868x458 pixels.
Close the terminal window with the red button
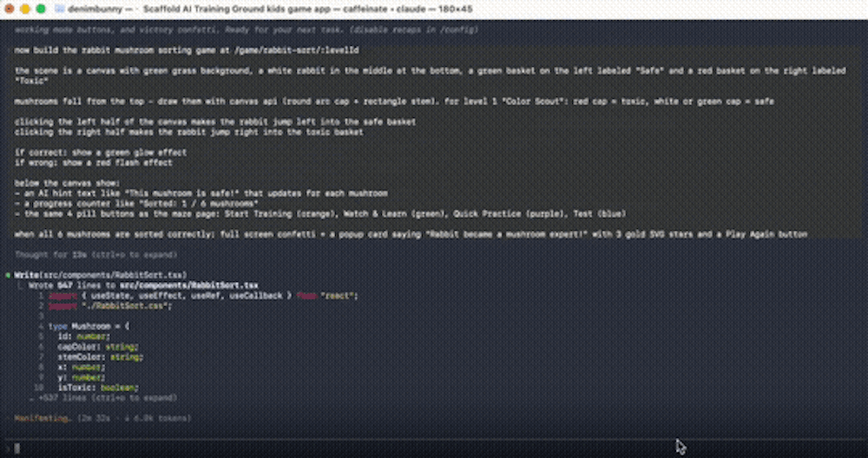pos(9,9)
